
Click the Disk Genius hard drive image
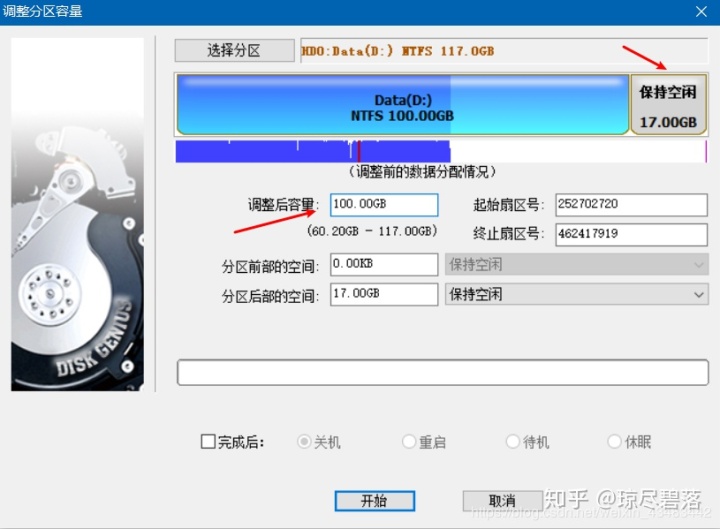click(x=77, y=214)
